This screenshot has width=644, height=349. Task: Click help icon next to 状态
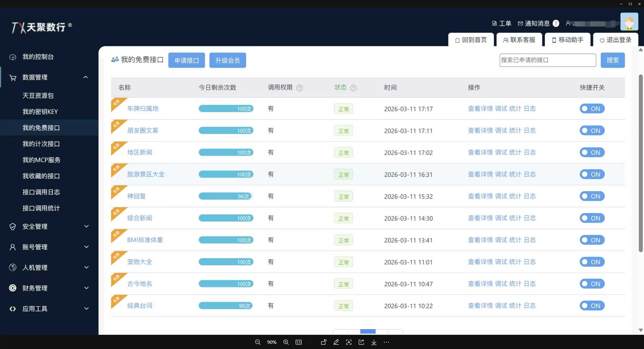click(353, 88)
